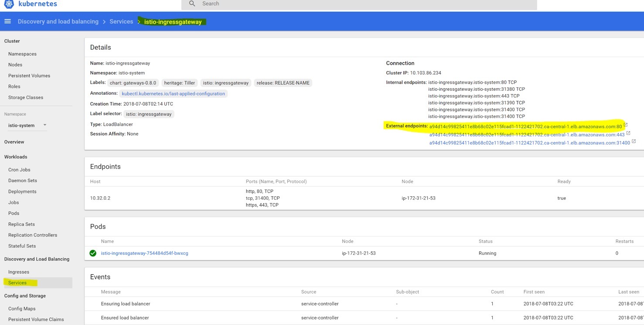Open external link icon for port 443 endpoint

(628, 133)
